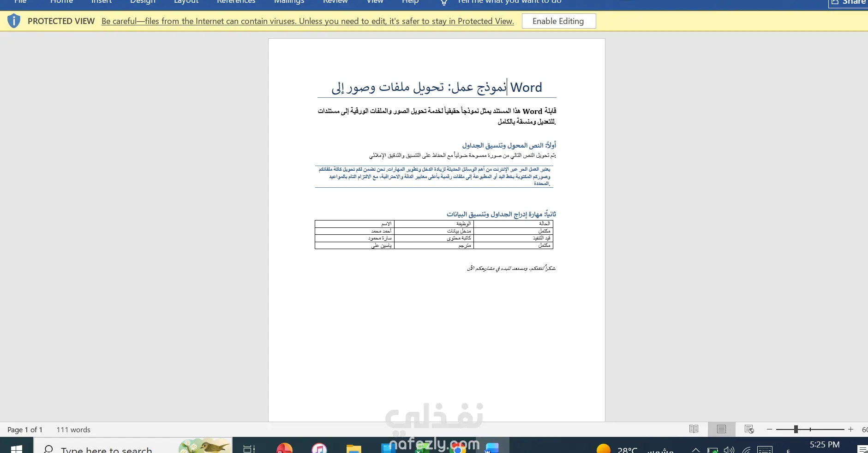This screenshot has width=868, height=453.
Task: Open the Home ribbon tab
Action: coord(61,2)
